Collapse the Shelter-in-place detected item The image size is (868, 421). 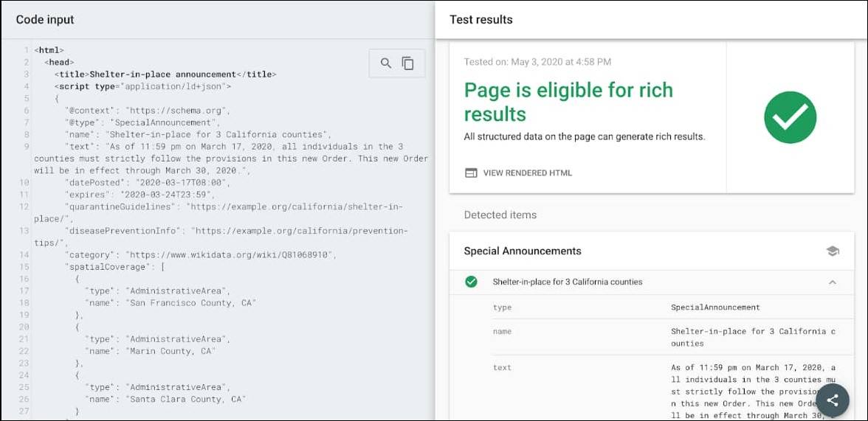(x=832, y=282)
